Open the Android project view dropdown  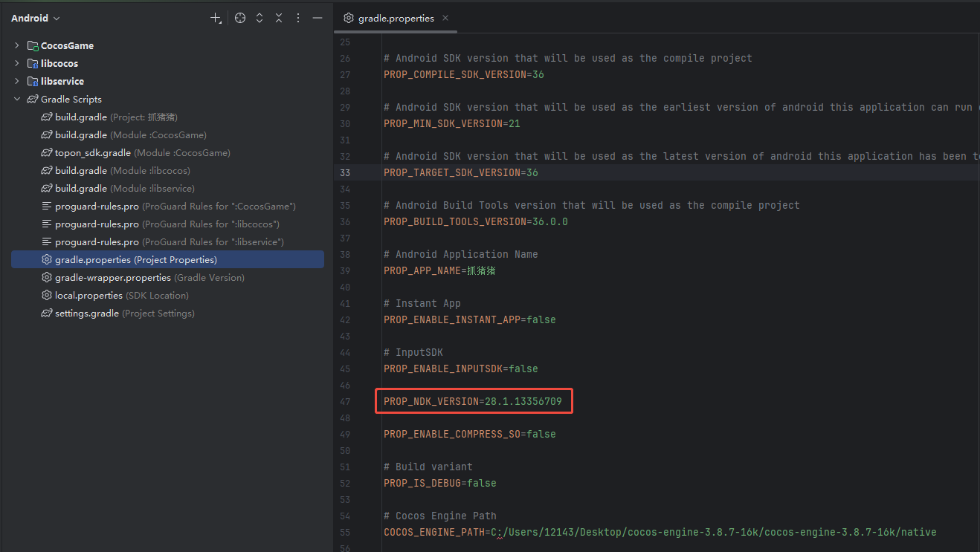(35, 18)
